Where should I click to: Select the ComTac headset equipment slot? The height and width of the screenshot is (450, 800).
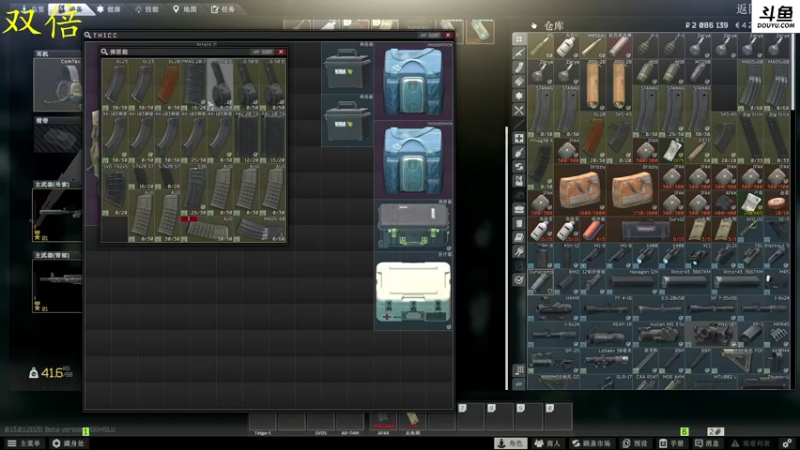click(x=57, y=85)
